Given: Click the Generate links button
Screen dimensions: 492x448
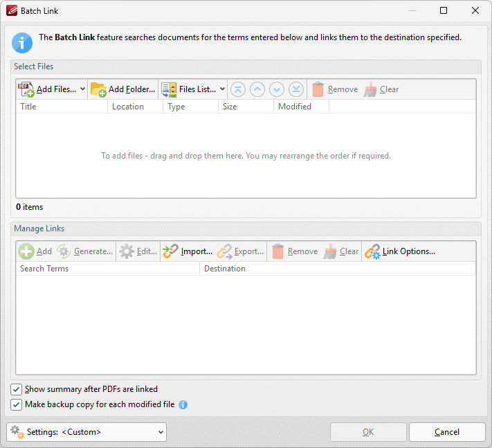Looking at the screenshot, I should (84, 251).
